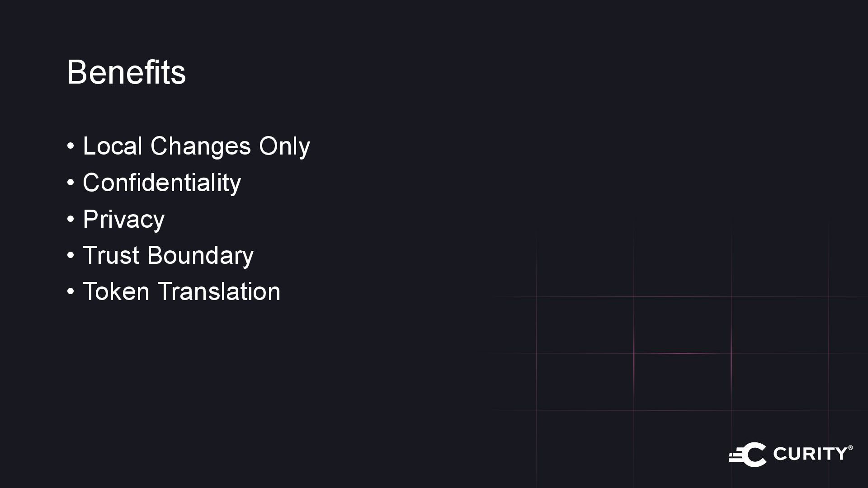The image size is (868, 488).
Task: Click the word Translation in last bullet
Action: [x=219, y=291]
